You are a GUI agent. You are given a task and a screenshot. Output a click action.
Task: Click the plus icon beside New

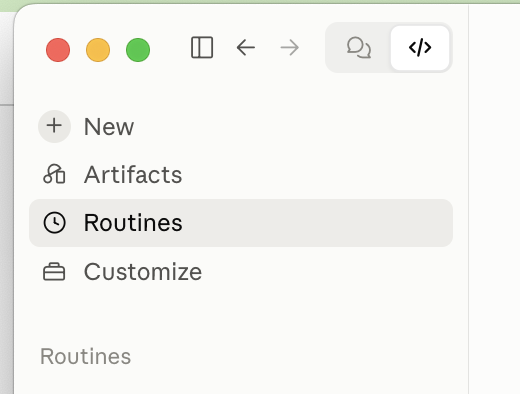(x=54, y=126)
